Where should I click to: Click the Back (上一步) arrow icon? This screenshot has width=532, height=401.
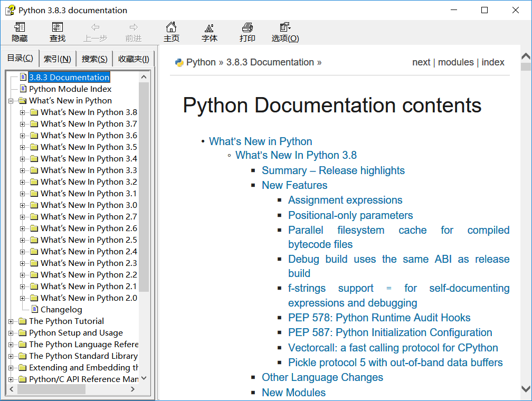pos(96,27)
